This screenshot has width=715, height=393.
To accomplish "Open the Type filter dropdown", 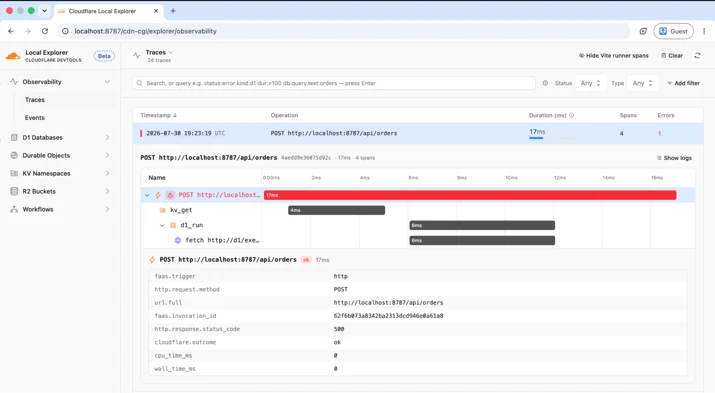I will point(642,83).
